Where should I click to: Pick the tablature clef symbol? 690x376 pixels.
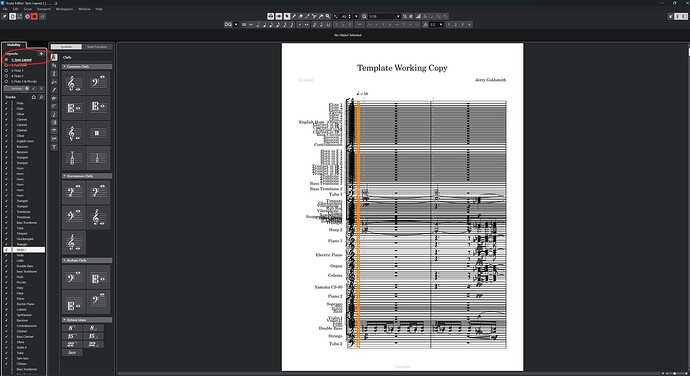[x=73, y=158]
